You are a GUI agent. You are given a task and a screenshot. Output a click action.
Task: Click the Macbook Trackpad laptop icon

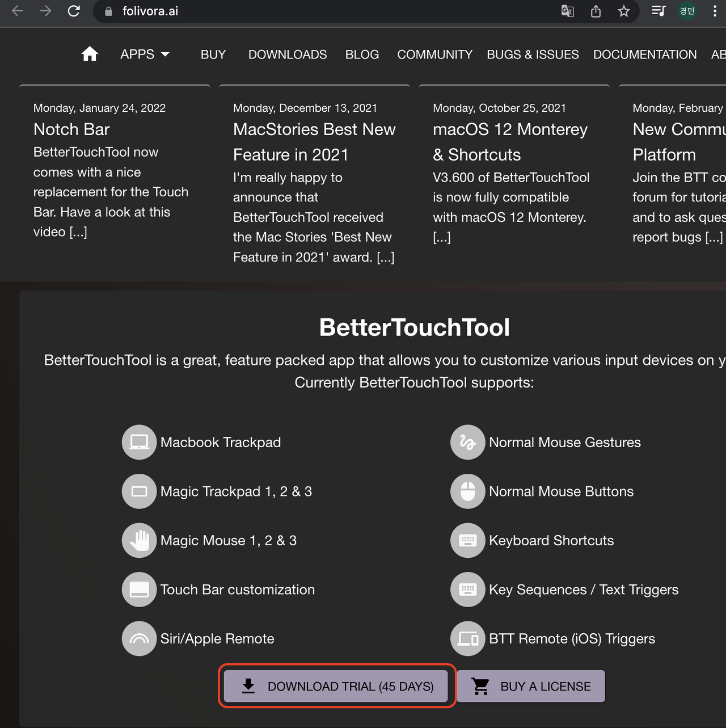[139, 442]
